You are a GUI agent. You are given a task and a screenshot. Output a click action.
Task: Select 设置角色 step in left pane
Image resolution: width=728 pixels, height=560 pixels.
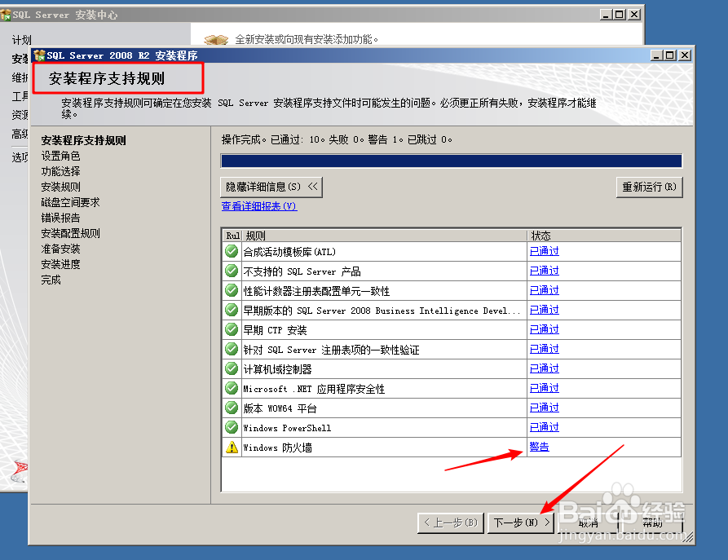click(x=60, y=156)
